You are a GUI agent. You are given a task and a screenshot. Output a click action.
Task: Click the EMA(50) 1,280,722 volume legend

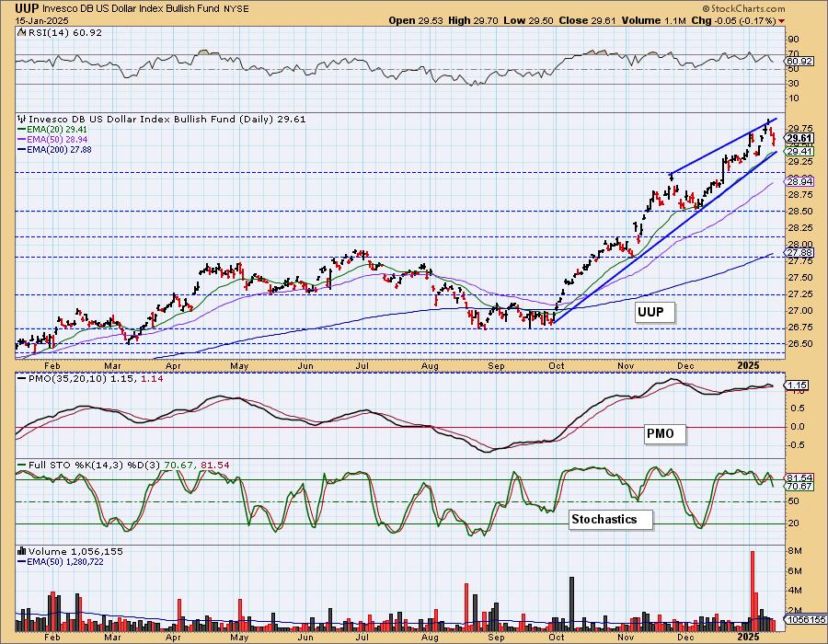coord(65,561)
